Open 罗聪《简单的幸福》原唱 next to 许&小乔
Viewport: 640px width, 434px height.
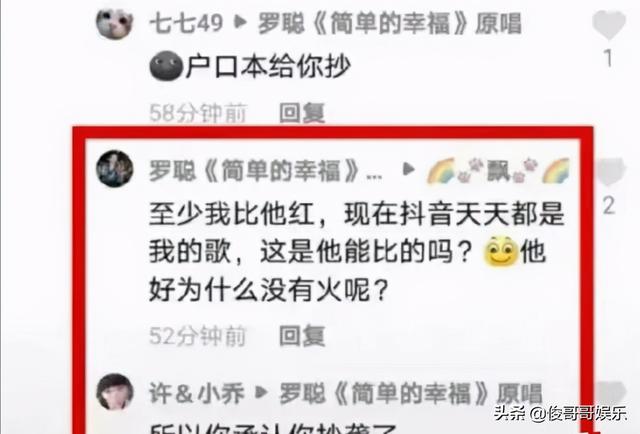click(411, 393)
